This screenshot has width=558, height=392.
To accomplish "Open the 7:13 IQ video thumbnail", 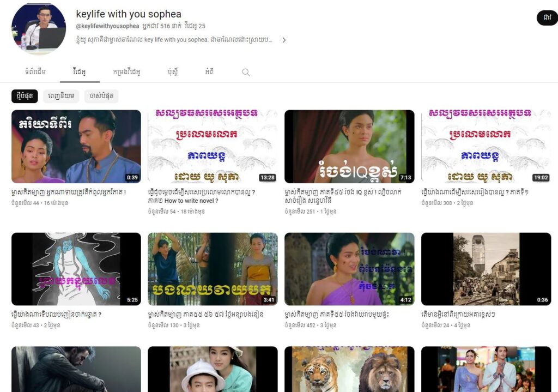I will tap(349, 146).
